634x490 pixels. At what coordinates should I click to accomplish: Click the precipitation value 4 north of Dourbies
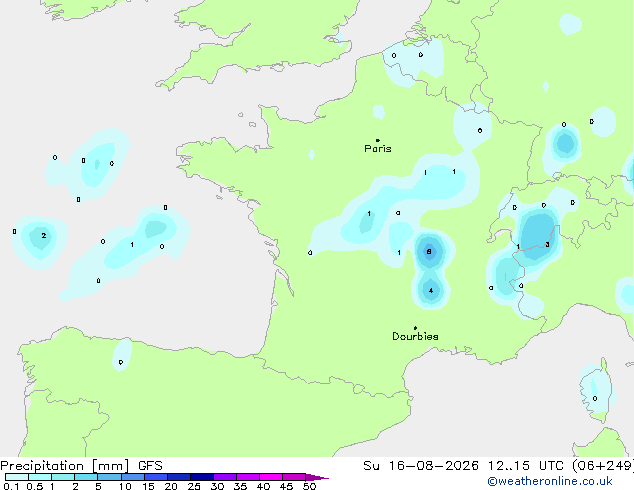pos(431,290)
